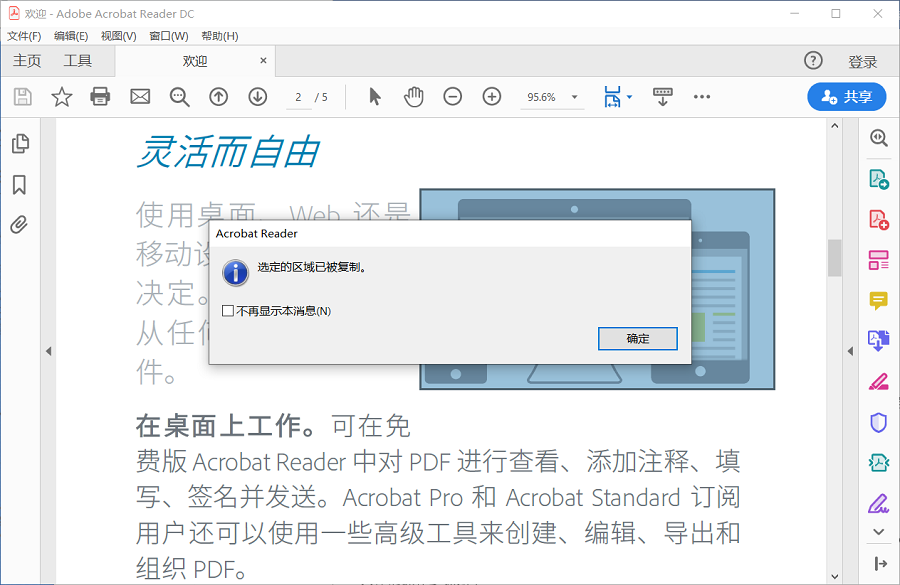Go to next page down arrow
Viewport: 900px width, 585px height.
[258, 96]
